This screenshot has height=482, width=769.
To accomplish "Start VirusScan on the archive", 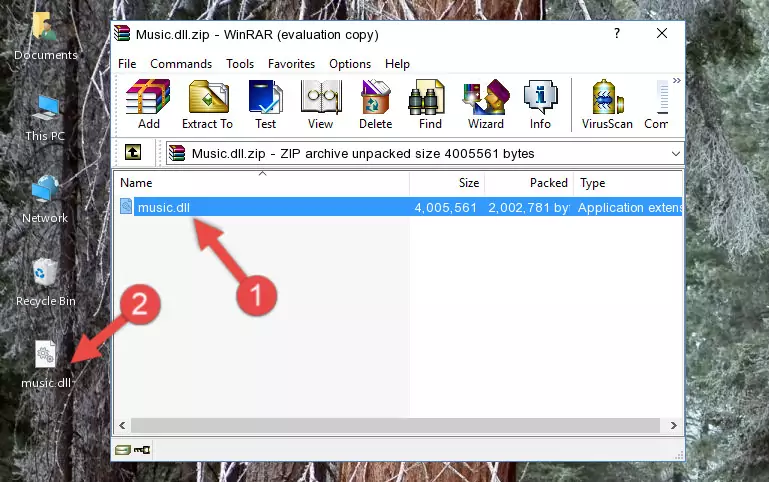I will 607,104.
